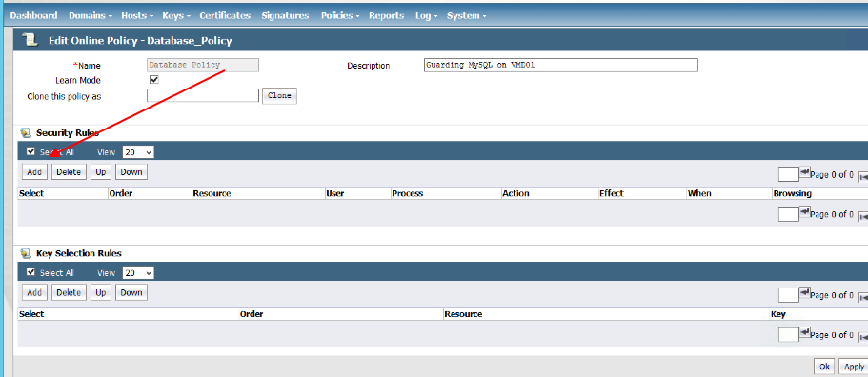Go to the Dashboard menu item

pyautogui.click(x=33, y=15)
